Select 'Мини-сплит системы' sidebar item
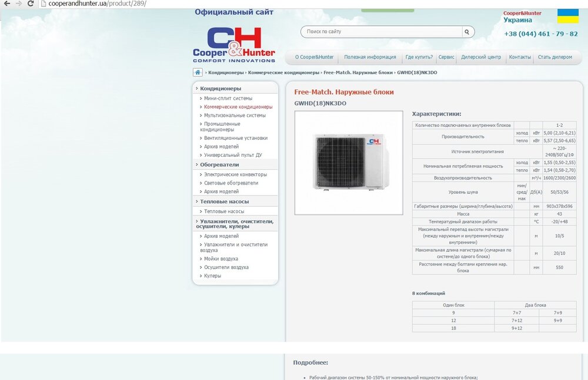The height and width of the screenshot is (380, 588). (x=228, y=98)
